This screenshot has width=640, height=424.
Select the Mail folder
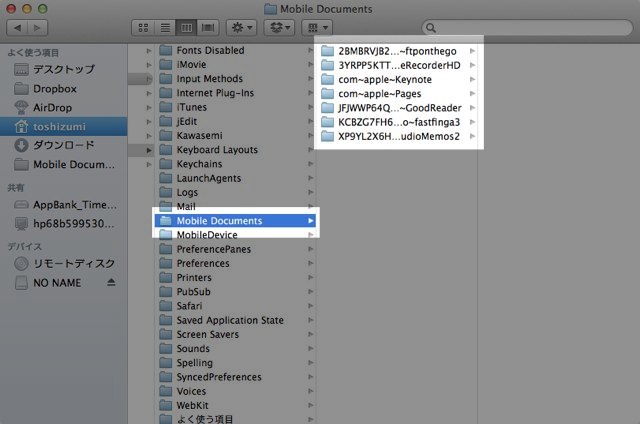[236, 206]
